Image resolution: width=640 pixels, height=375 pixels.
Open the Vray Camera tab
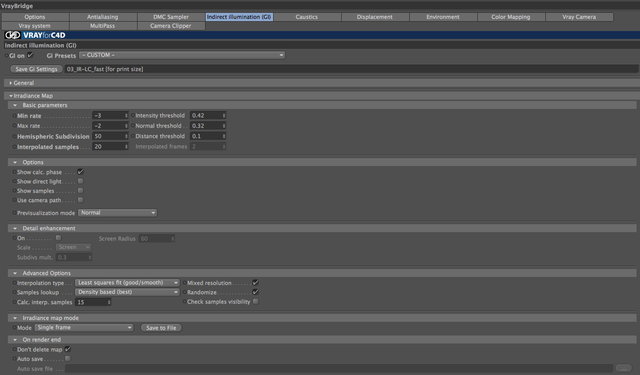[579, 17]
